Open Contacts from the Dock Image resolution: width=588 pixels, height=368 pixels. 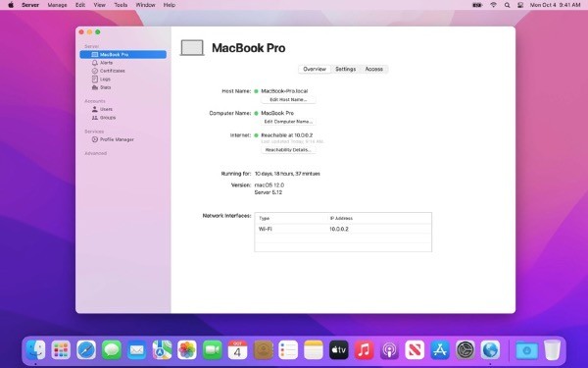[263, 350]
